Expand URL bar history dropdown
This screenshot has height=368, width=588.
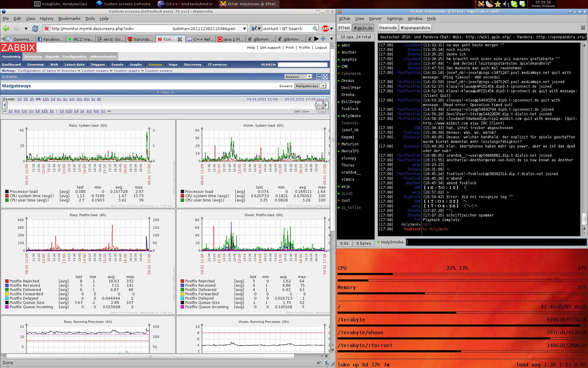coord(244,29)
